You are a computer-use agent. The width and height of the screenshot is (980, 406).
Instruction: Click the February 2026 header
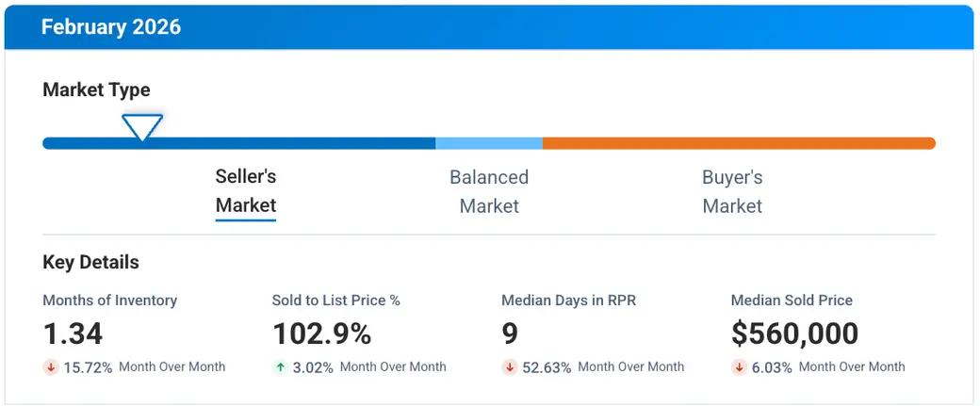tap(111, 26)
